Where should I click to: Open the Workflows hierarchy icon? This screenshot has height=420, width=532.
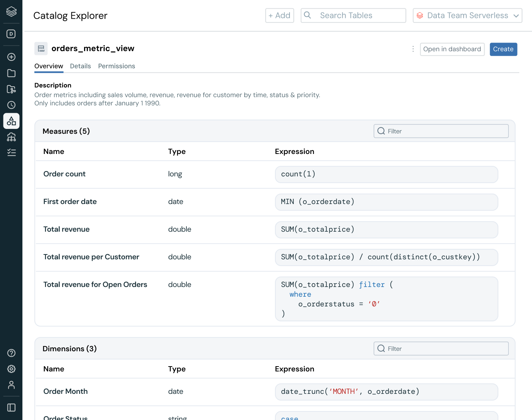(x=11, y=137)
